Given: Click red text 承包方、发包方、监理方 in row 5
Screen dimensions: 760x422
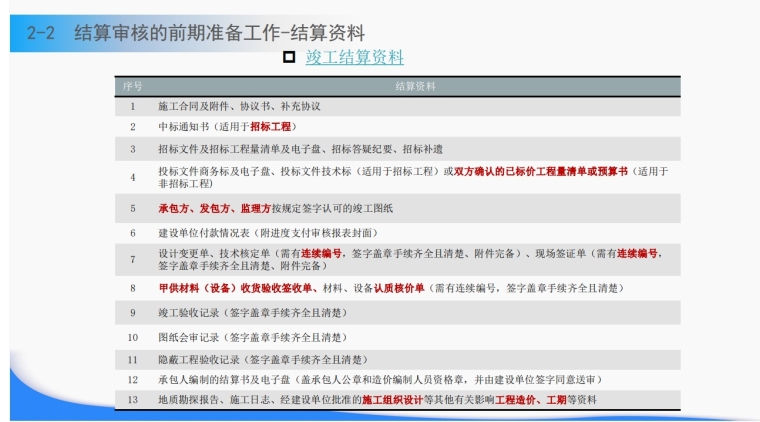Looking at the screenshot, I should [214, 209].
